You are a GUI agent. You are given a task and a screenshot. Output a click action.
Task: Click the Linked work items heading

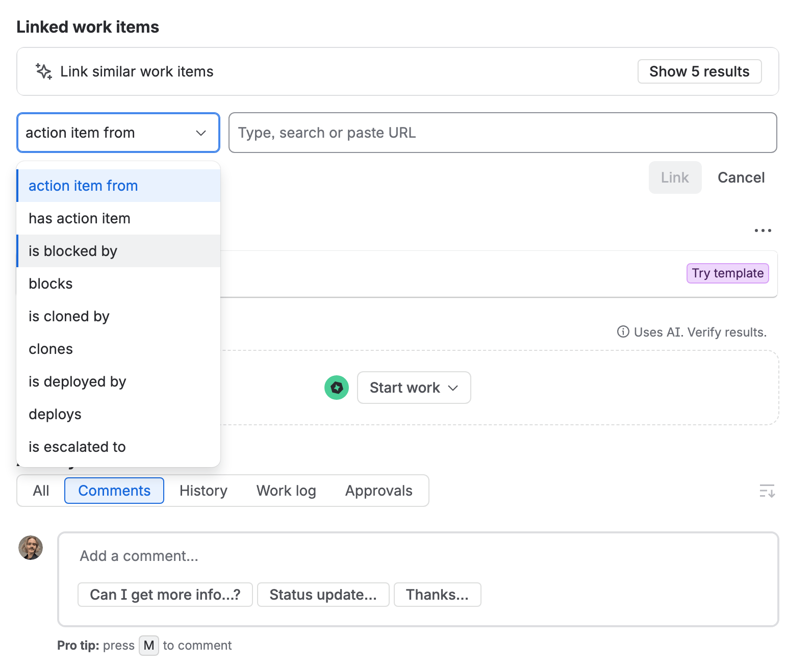pyautogui.click(x=88, y=27)
